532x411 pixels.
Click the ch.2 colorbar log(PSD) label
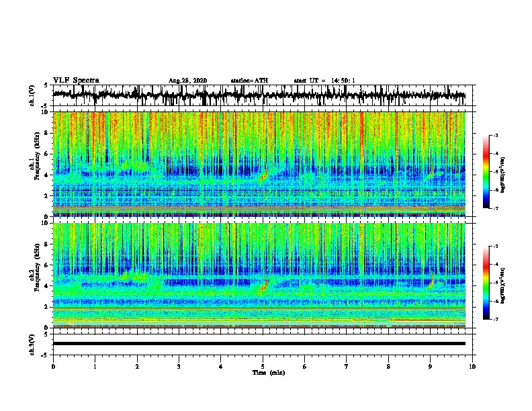503,285
